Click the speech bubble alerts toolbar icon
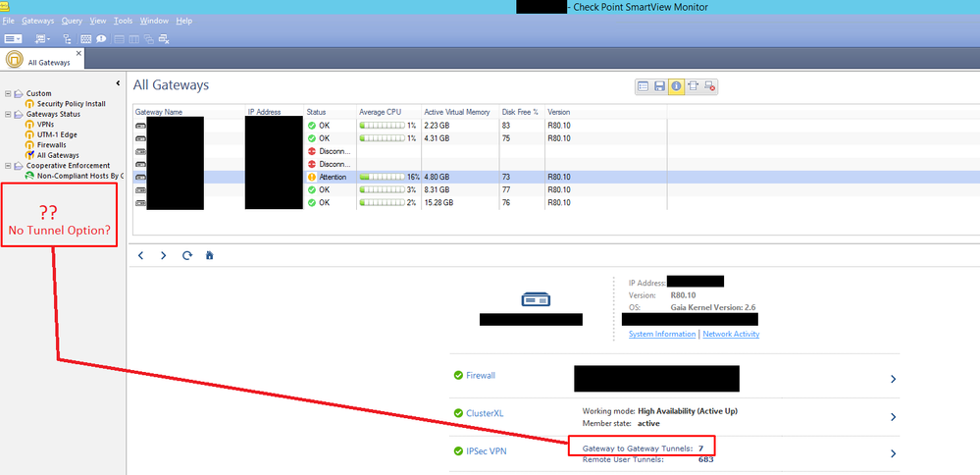The height and width of the screenshot is (475, 980). click(x=101, y=39)
